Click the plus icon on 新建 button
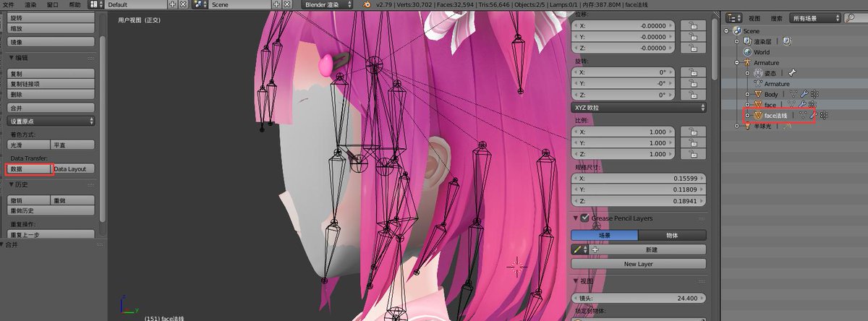The image size is (868, 321). tap(595, 249)
